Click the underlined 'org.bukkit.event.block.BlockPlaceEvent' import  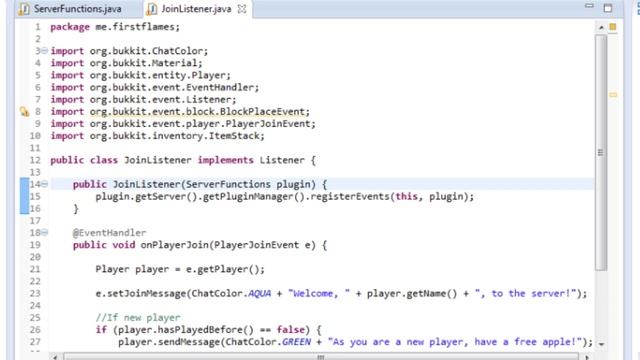(x=197, y=112)
